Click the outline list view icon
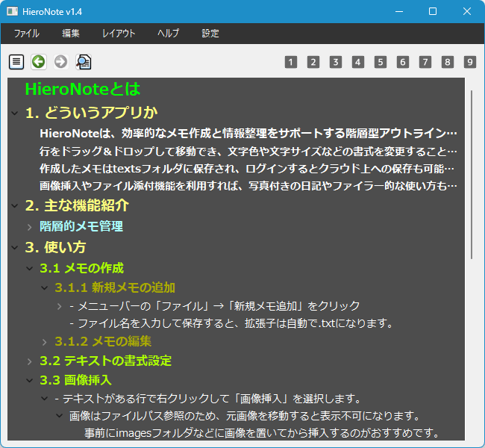 pos(16,62)
